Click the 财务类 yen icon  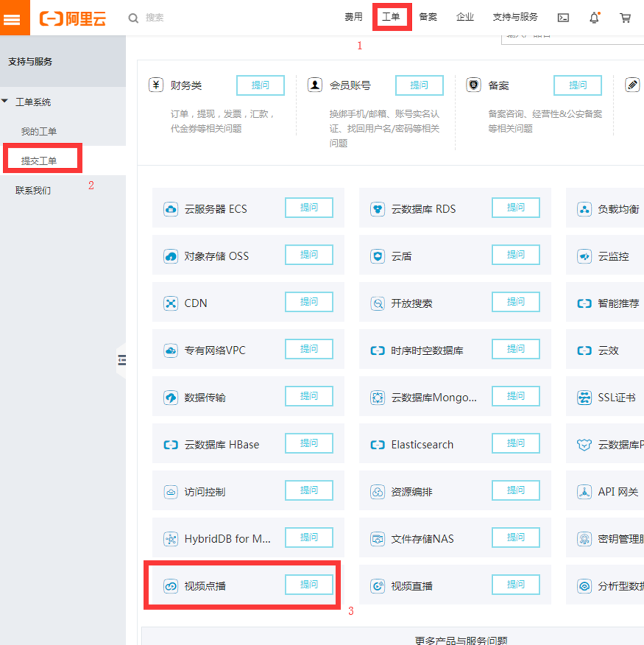tap(156, 85)
